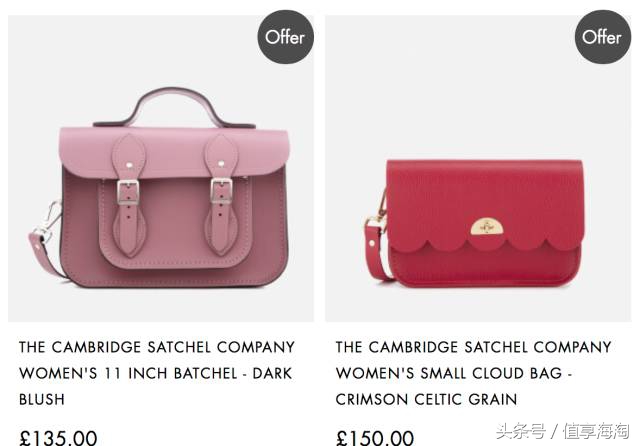
Task: Click the scalloped flap edge of crimson bag
Action: click(486, 245)
